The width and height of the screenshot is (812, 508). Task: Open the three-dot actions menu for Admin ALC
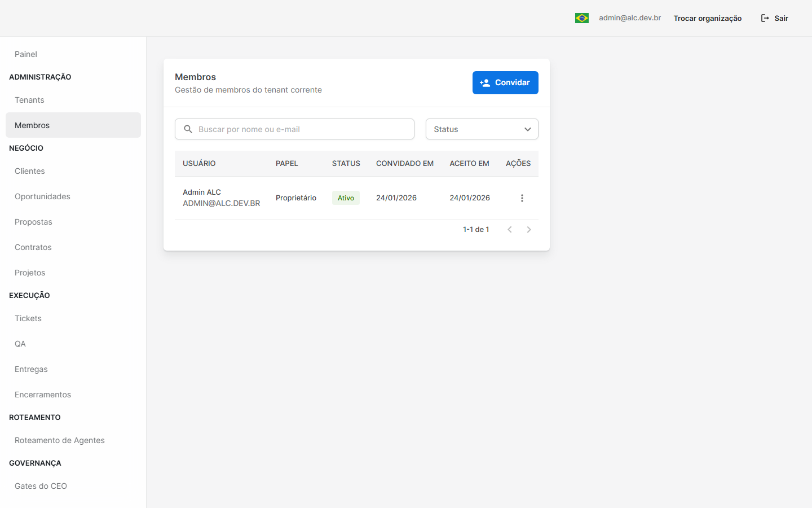[522, 198]
